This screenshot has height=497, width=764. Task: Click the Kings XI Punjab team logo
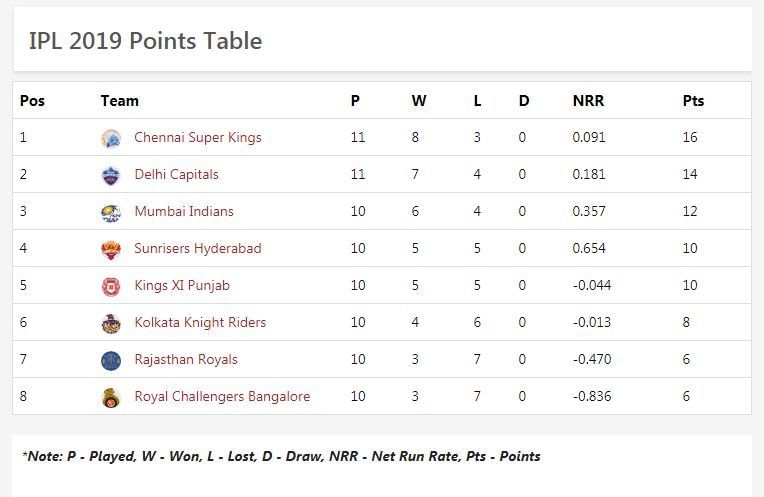pyautogui.click(x=111, y=286)
